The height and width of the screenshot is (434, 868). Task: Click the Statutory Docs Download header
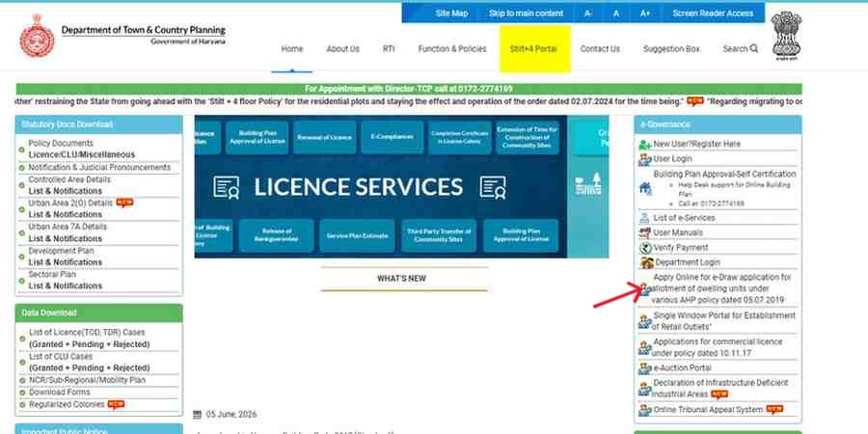[x=98, y=124]
